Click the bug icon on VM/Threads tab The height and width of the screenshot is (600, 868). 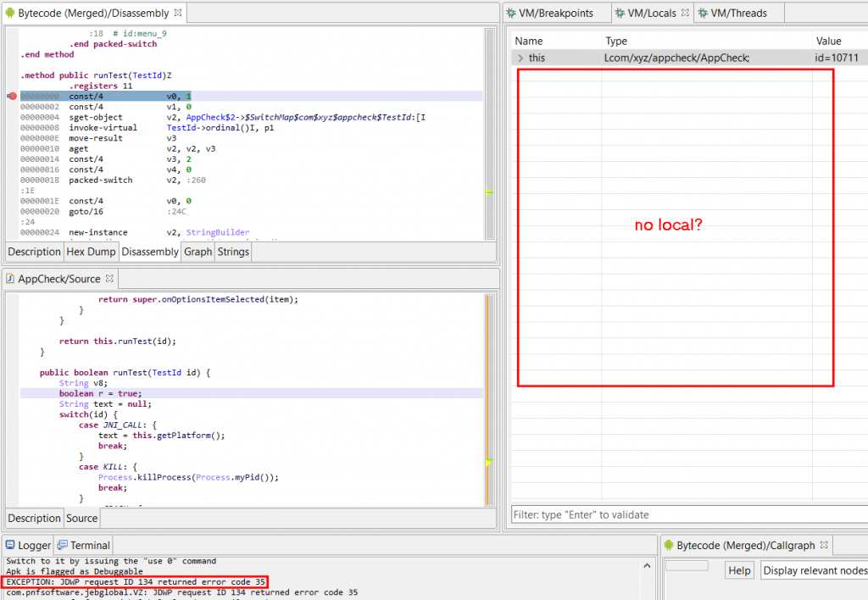[x=703, y=13]
